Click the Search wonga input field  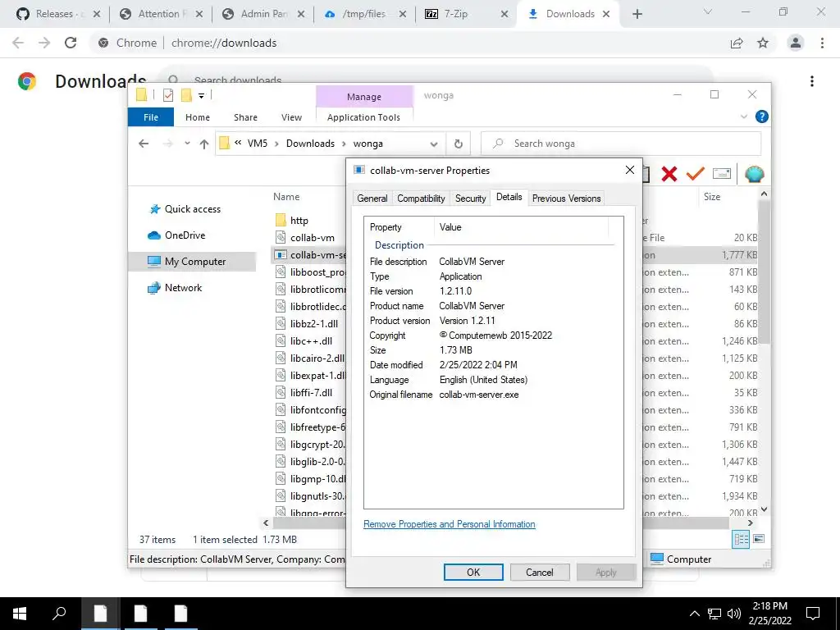[621, 144]
